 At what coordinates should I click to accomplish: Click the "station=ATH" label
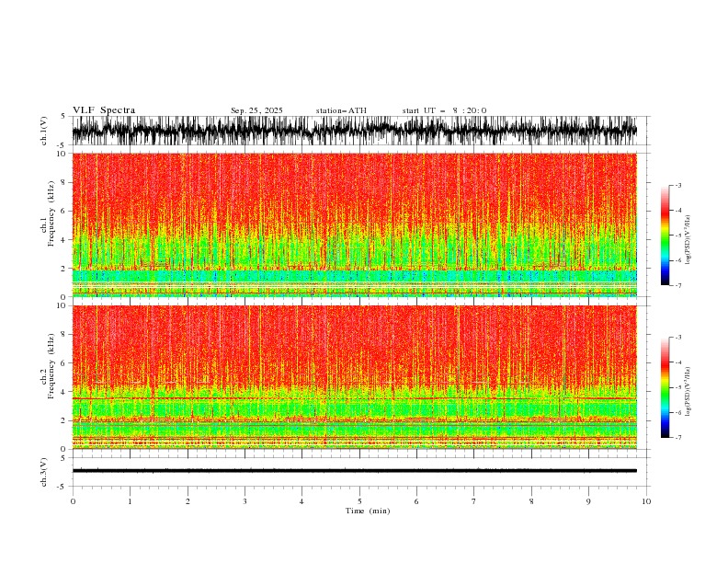[x=341, y=110]
